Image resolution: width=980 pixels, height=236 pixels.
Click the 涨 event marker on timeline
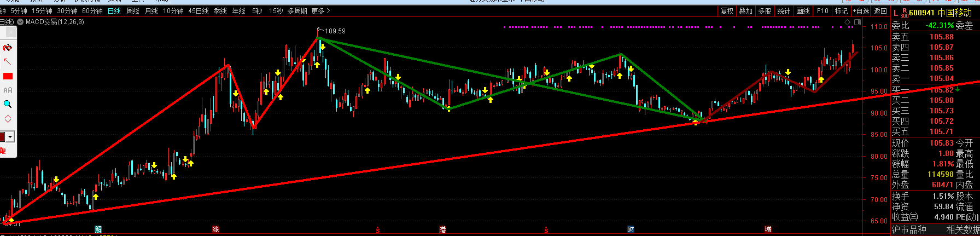click(x=215, y=229)
